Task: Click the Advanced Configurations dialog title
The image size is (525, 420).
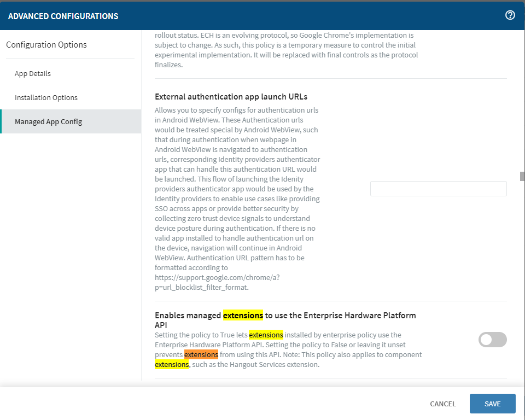Action: (x=63, y=16)
